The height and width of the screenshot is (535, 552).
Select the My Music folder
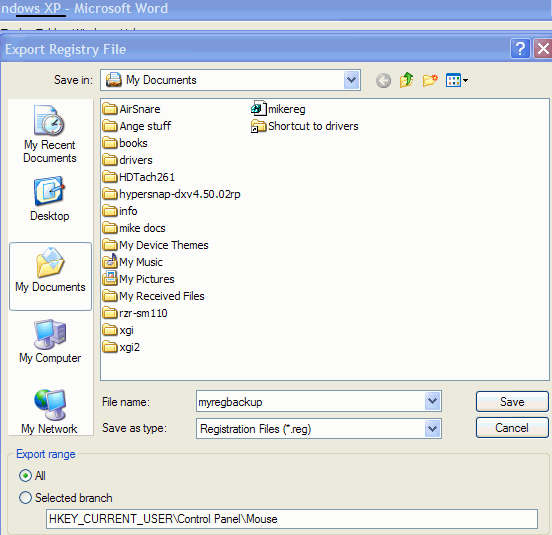132,262
